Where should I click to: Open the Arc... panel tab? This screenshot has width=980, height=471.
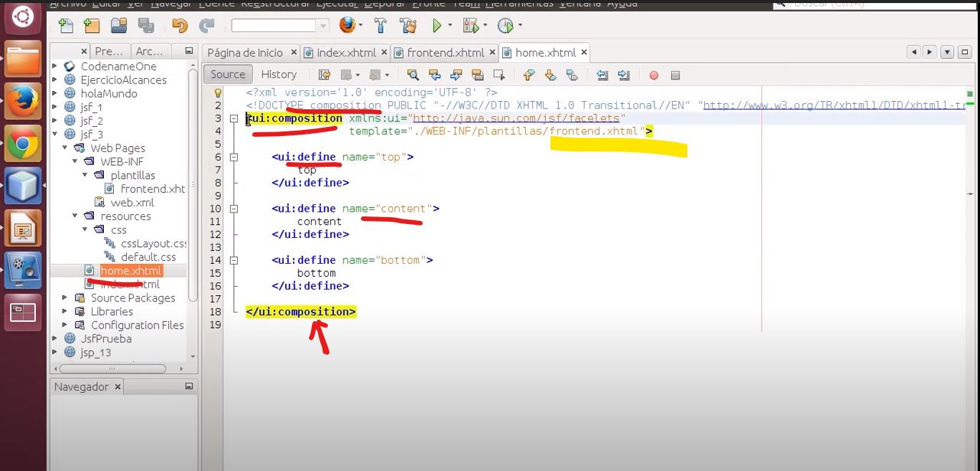click(149, 51)
